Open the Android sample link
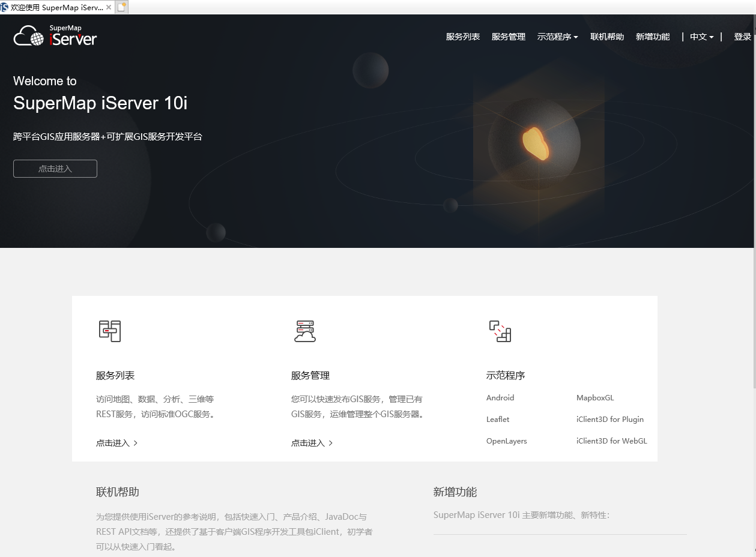The width and height of the screenshot is (756, 557). [x=500, y=398]
